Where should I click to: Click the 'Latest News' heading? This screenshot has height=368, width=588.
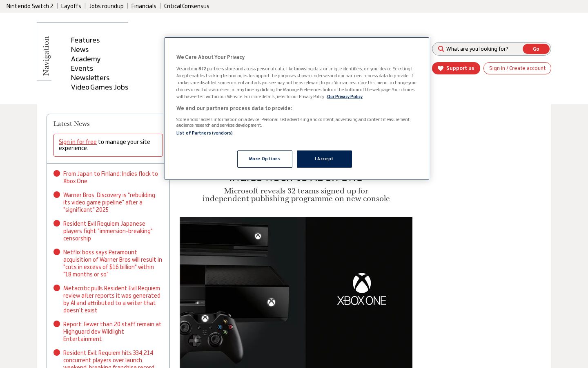point(71,124)
